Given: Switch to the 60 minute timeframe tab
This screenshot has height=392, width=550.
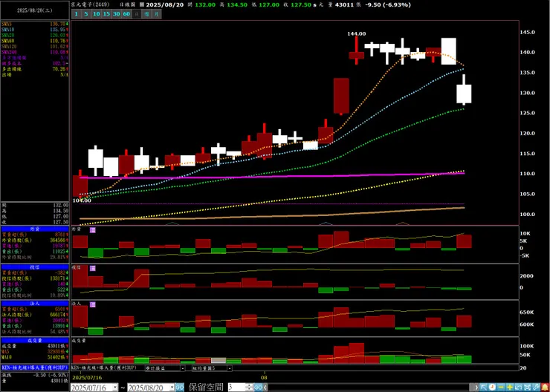Looking at the screenshot, I should [126, 14].
